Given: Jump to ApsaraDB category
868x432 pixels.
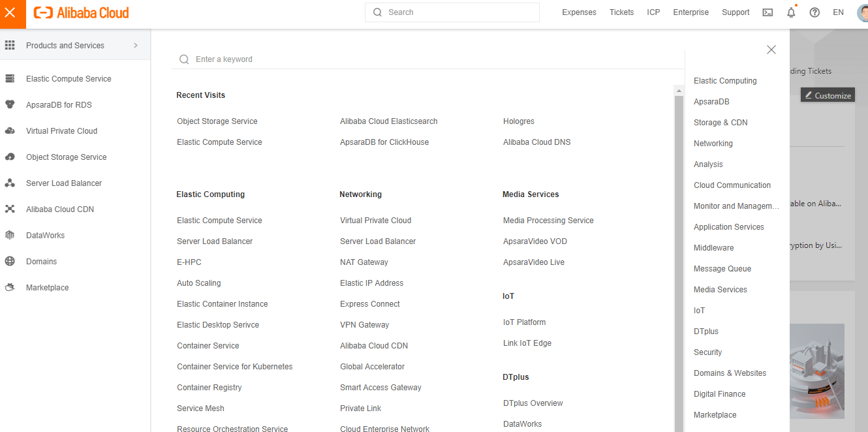Looking at the screenshot, I should point(711,102).
